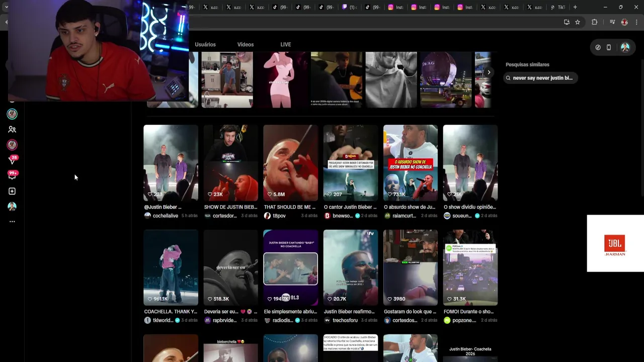Open the pink dress silhouette carousel thumbnail
This screenshot has width=644, height=362.
click(x=282, y=79)
